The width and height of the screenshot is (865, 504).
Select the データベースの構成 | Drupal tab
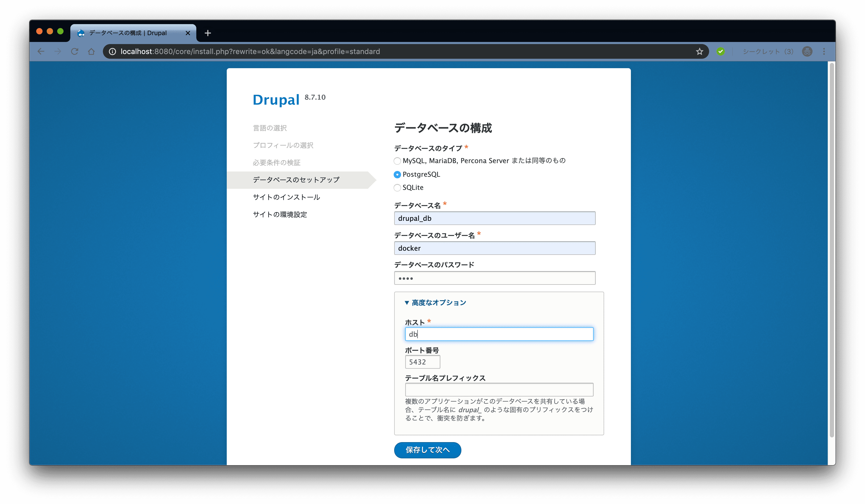click(133, 33)
